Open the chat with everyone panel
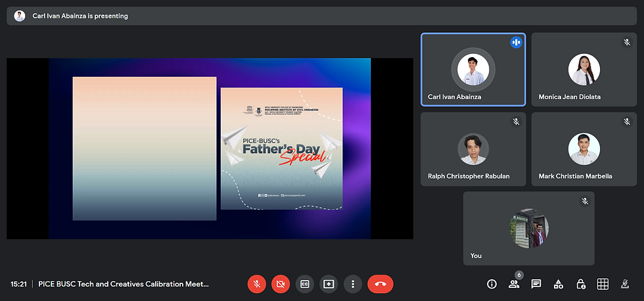The image size is (644, 301). (x=536, y=284)
